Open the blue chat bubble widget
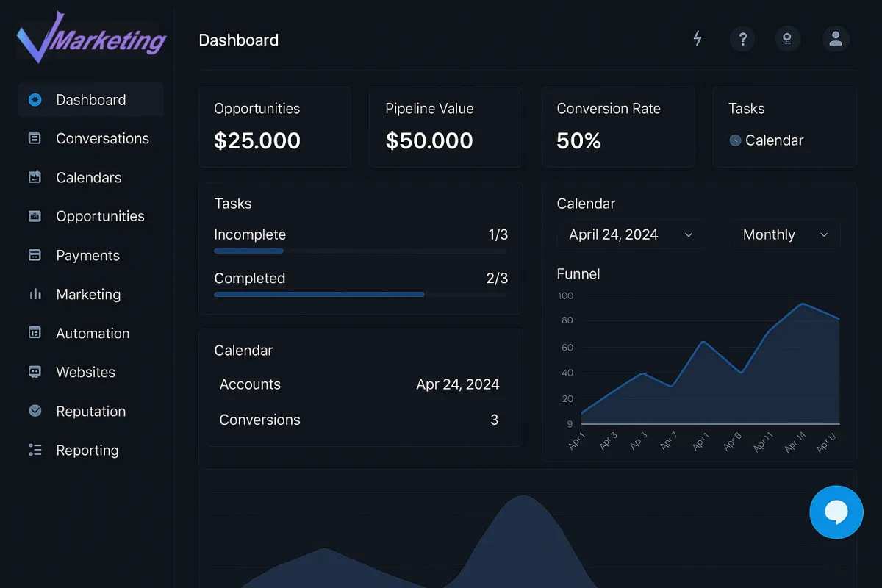The image size is (882, 588). pos(836,512)
